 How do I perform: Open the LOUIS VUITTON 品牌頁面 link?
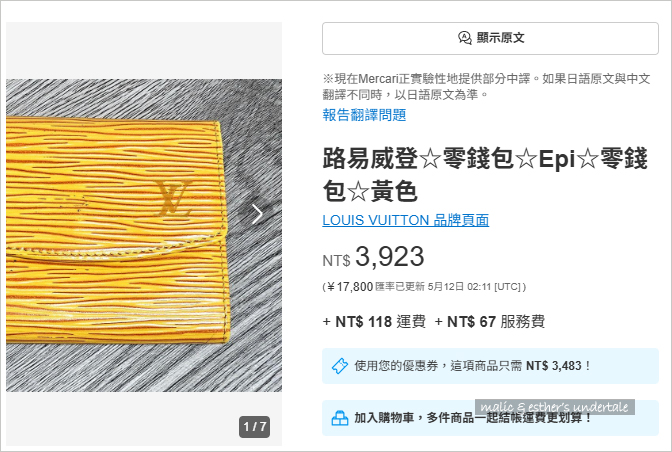pos(405,220)
